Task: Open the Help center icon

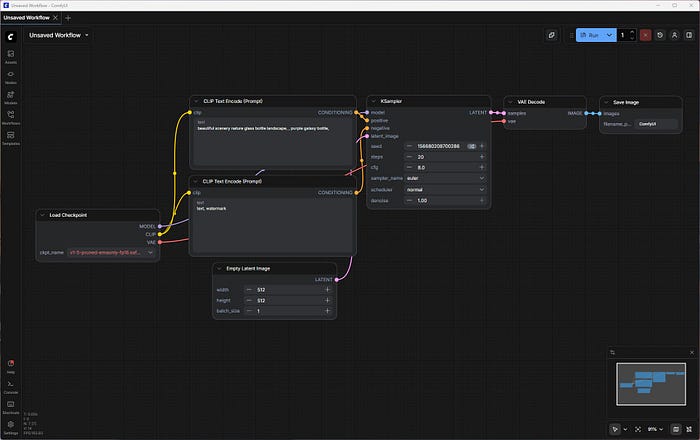Action: pyautogui.click(x=11, y=366)
